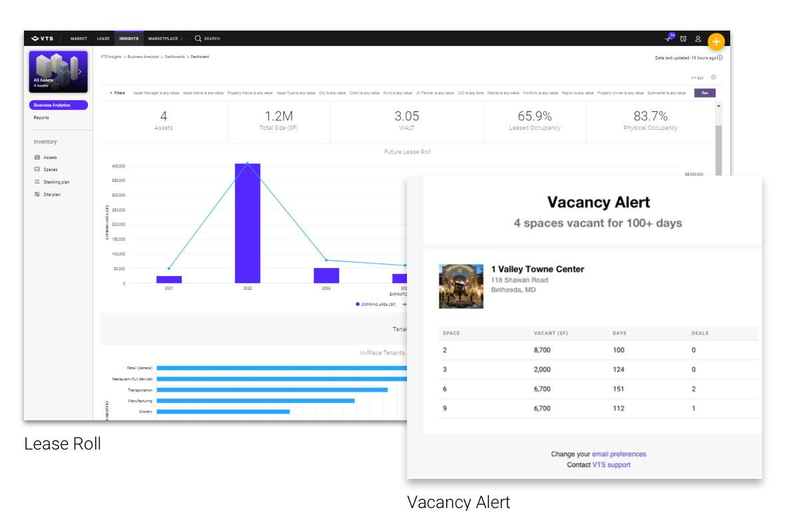The height and width of the screenshot is (532, 798).
Task: Open dashboard settings gear icon
Action: (x=714, y=77)
